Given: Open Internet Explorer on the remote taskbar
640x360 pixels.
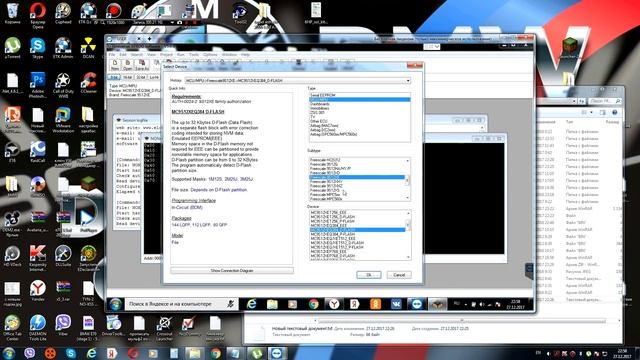Looking at the screenshot, I should click(251, 304).
